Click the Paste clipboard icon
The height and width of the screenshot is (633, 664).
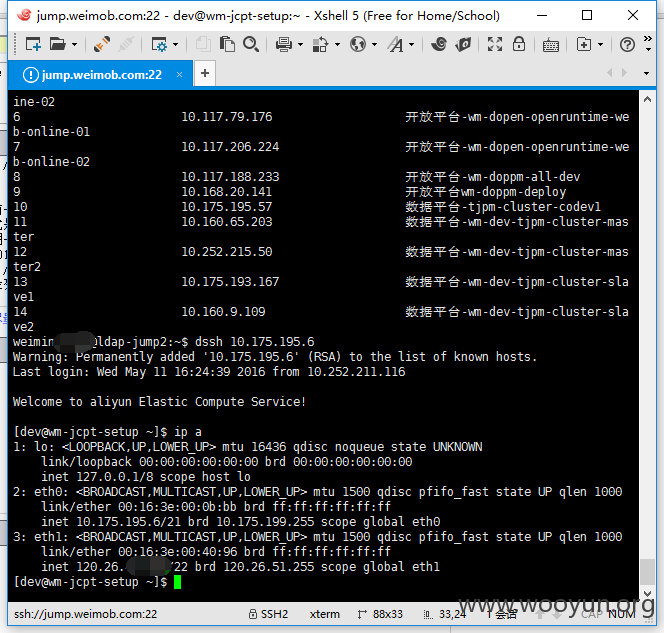click(227, 44)
